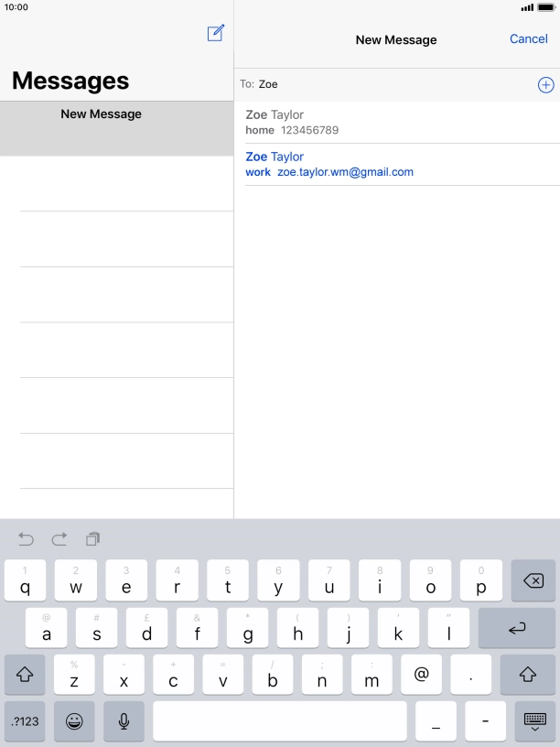The height and width of the screenshot is (747, 560).
Task: Tap the paste clipboard icon above the keyboard
Action: click(x=92, y=539)
